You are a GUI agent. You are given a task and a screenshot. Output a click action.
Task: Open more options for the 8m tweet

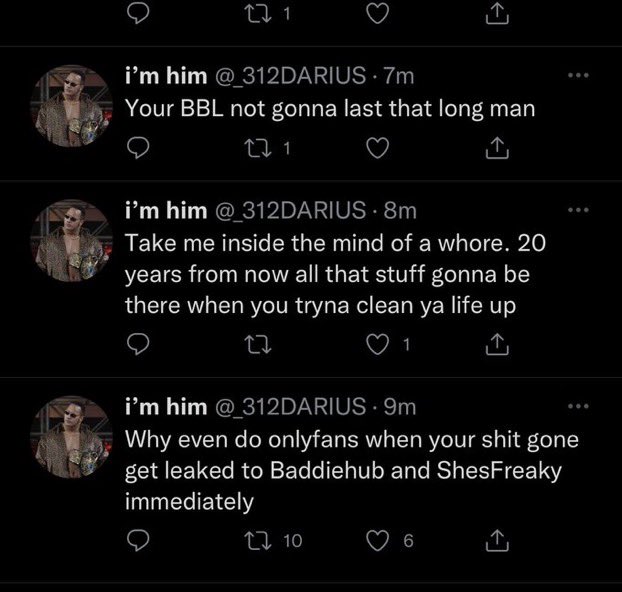click(x=578, y=210)
